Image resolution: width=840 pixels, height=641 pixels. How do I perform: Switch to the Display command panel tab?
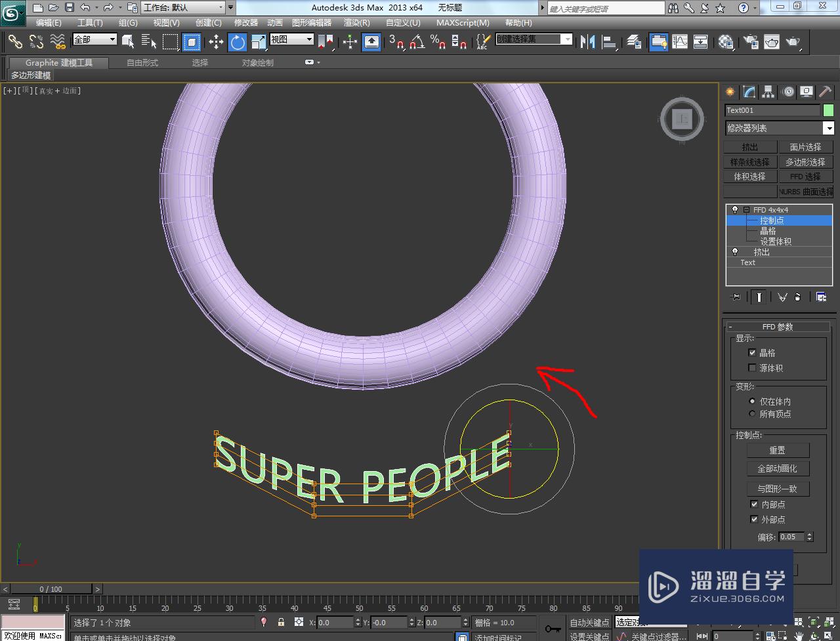[807, 92]
